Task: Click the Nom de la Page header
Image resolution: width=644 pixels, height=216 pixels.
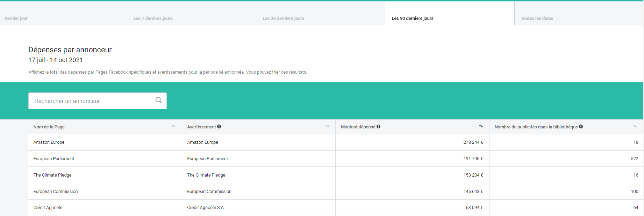Action: [x=49, y=127]
